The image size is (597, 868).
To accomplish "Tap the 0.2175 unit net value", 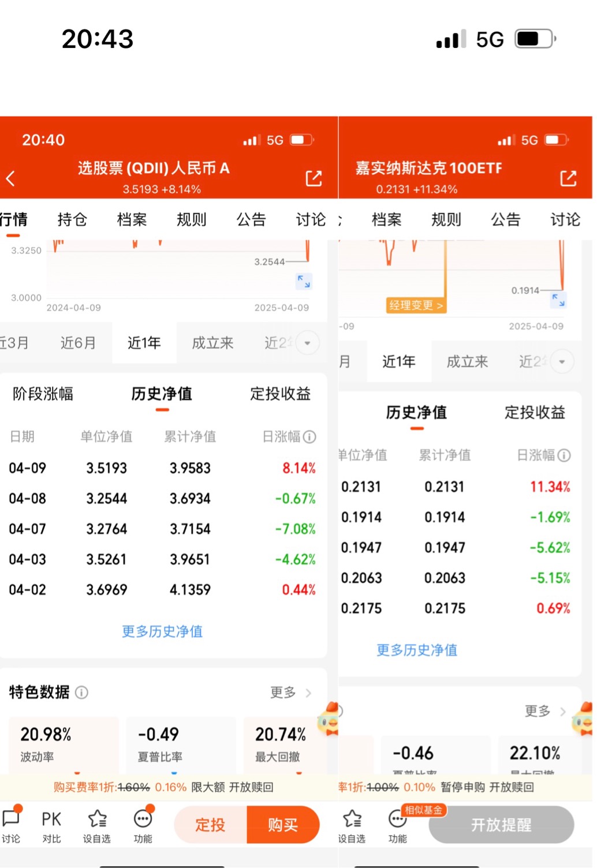I will (361, 608).
